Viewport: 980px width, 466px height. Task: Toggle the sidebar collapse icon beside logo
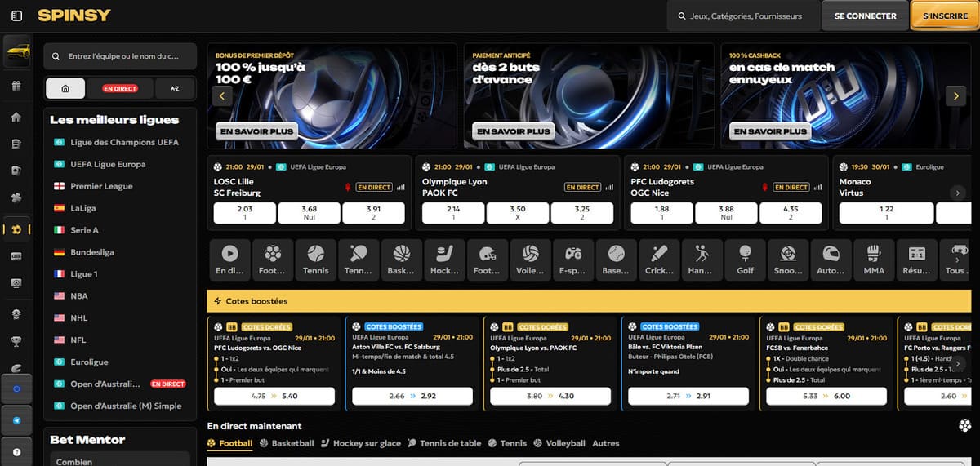click(x=17, y=16)
